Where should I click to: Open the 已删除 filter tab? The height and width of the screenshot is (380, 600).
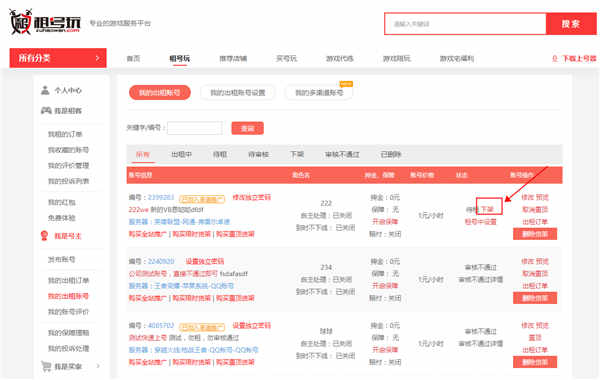pyautogui.click(x=390, y=155)
